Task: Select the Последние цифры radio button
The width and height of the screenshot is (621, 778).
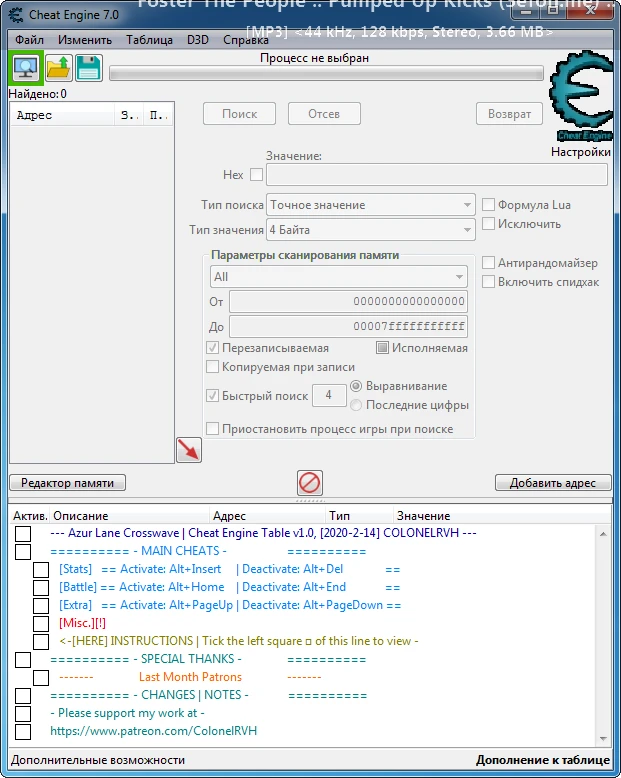Action: point(356,405)
